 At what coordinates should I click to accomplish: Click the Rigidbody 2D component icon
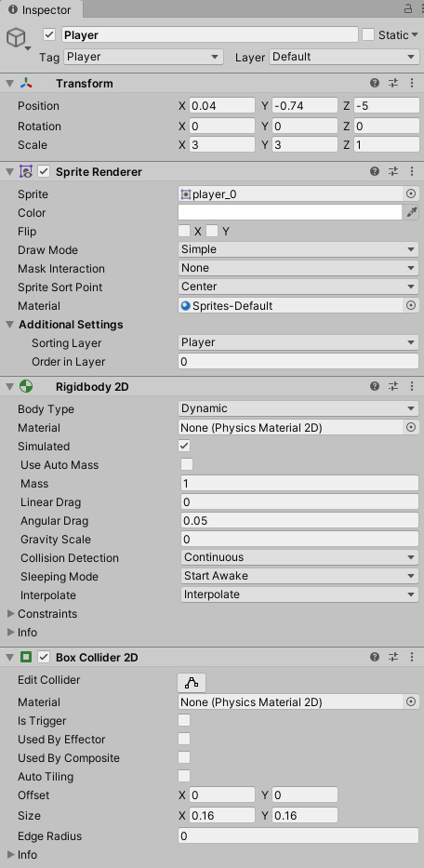click(26, 386)
